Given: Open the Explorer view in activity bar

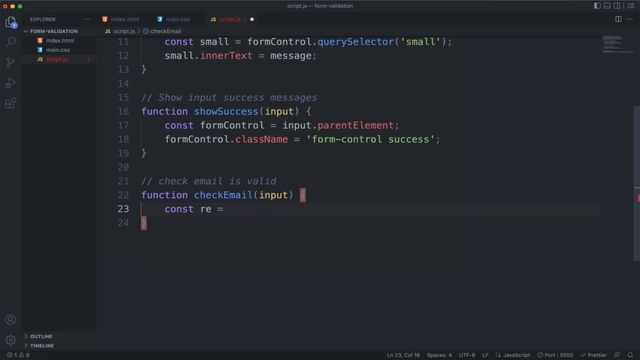Looking at the screenshot, I should pos(11,22).
